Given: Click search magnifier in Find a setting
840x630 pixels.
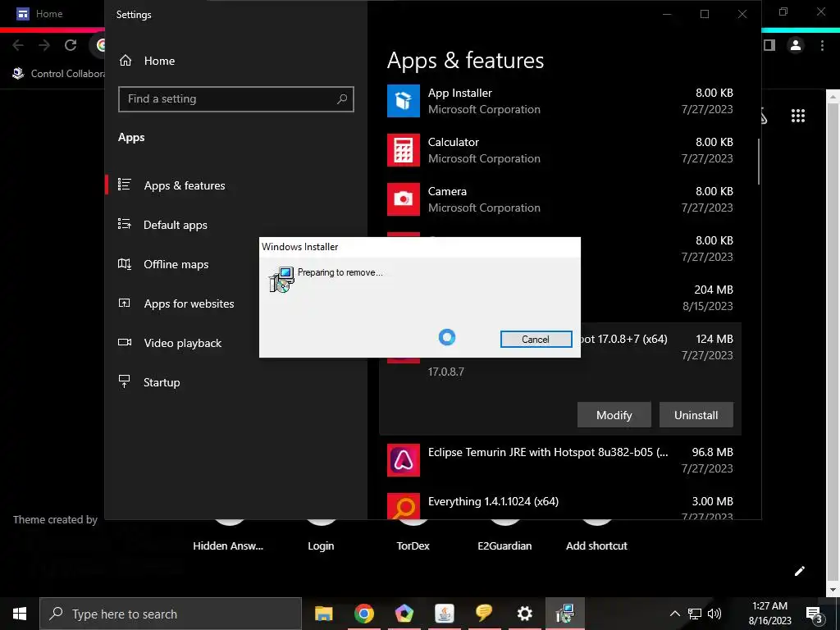Looking at the screenshot, I should (342, 99).
